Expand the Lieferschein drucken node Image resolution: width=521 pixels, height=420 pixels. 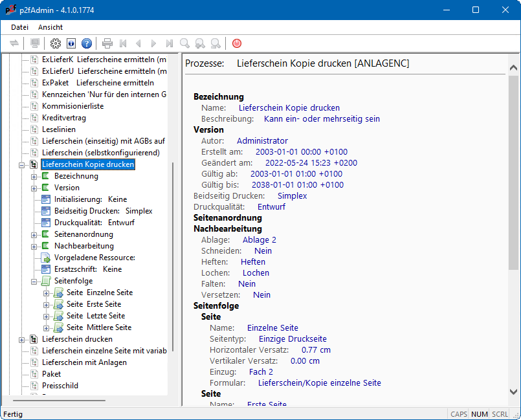(23, 339)
